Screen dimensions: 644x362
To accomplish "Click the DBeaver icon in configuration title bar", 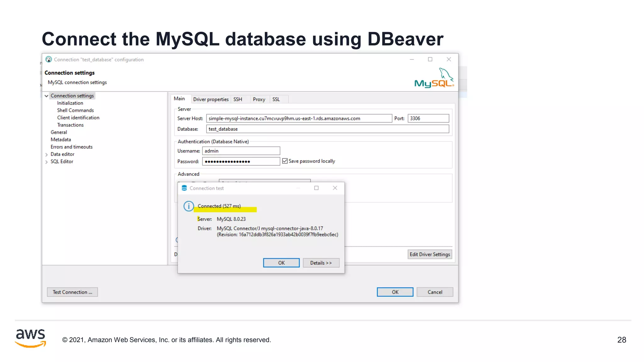I will coord(48,59).
